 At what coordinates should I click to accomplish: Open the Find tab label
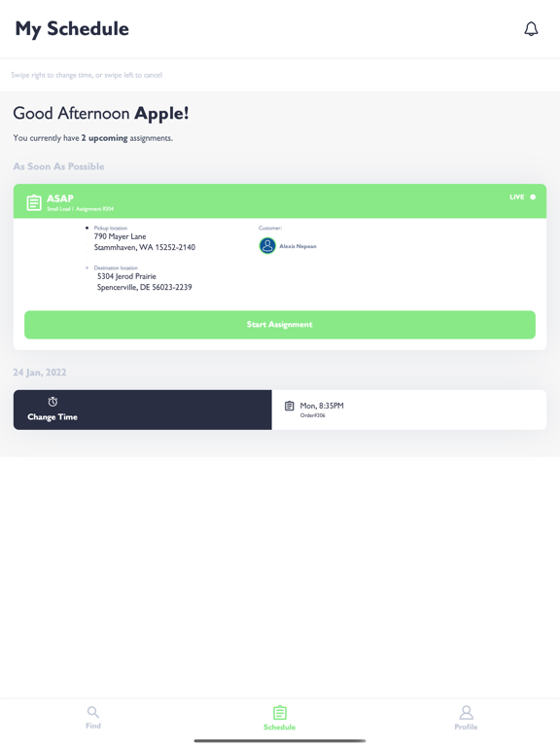(93, 726)
